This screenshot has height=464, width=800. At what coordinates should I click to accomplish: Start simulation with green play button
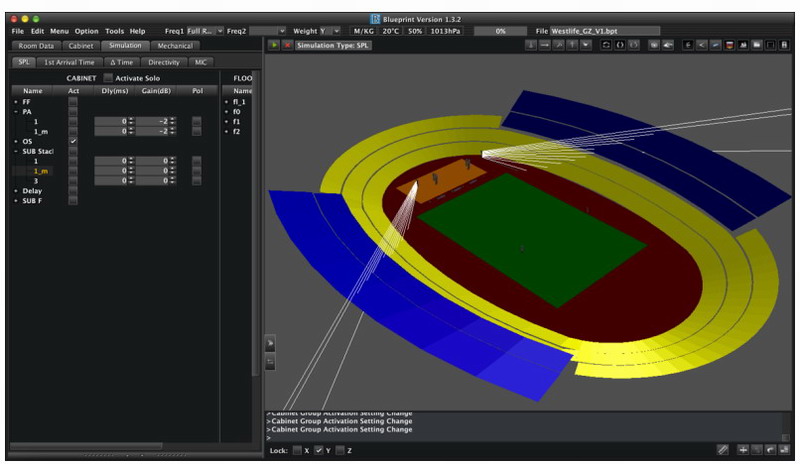tap(274, 45)
